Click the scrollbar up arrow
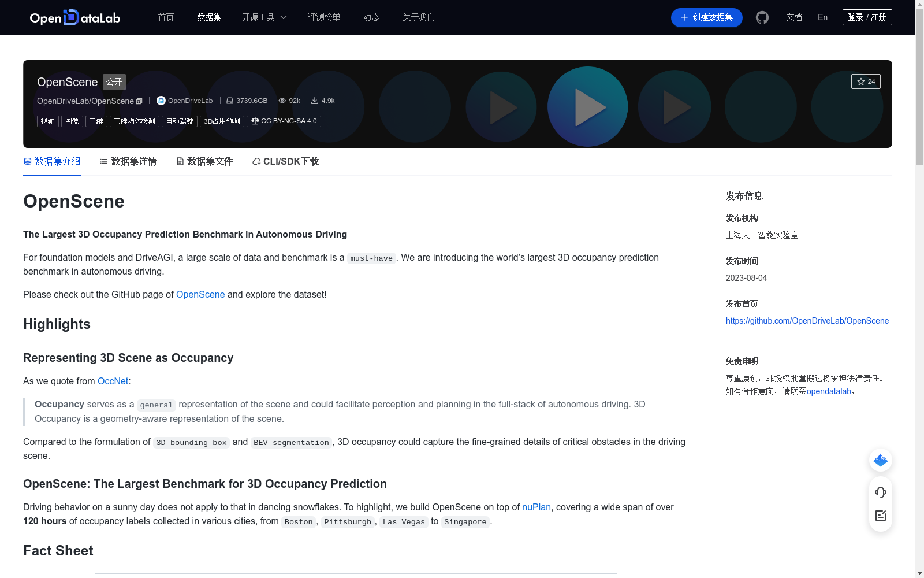 [x=919, y=4]
